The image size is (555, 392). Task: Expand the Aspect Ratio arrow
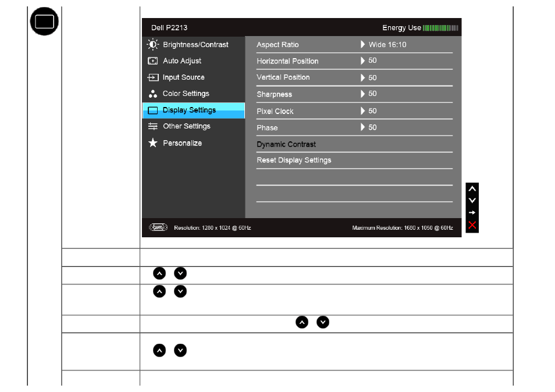[362, 44]
